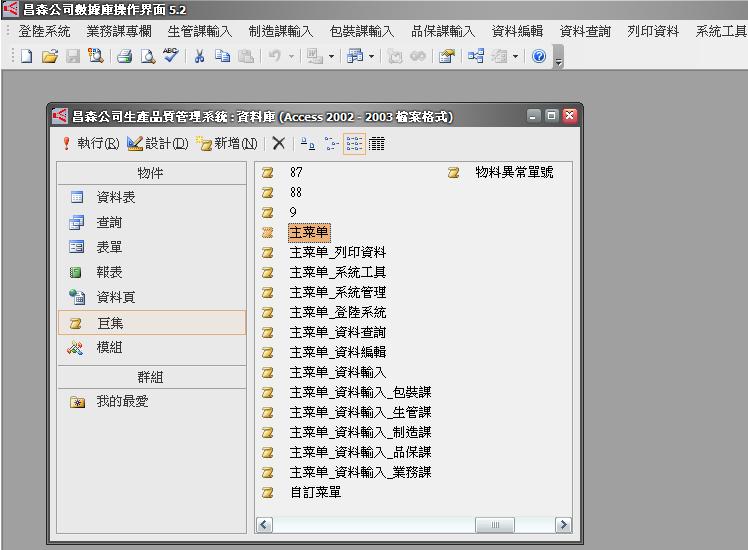Click the Print Preview toolbar icon
Image resolution: width=748 pixels, height=550 pixels.
click(x=147, y=56)
